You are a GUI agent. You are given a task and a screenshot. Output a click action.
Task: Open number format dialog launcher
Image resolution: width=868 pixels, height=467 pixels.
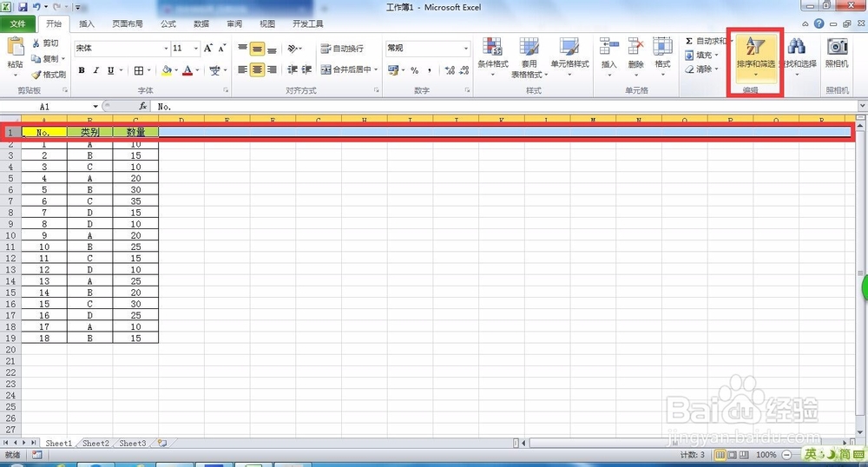pos(468,89)
